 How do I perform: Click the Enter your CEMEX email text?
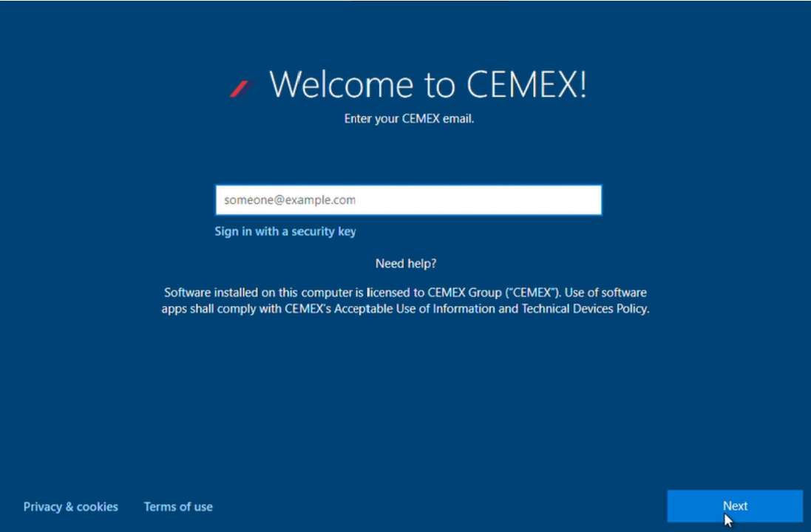point(409,119)
